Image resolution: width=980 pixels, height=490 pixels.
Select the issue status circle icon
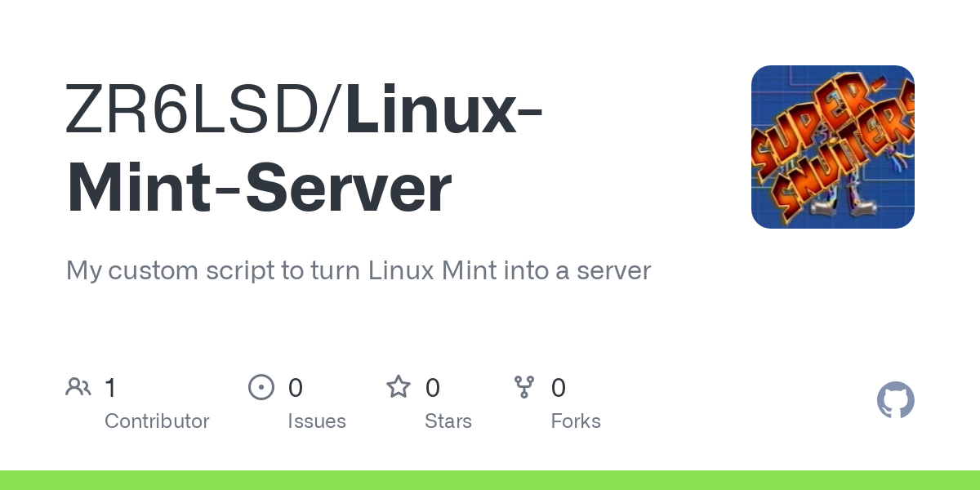(x=261, y=386)
